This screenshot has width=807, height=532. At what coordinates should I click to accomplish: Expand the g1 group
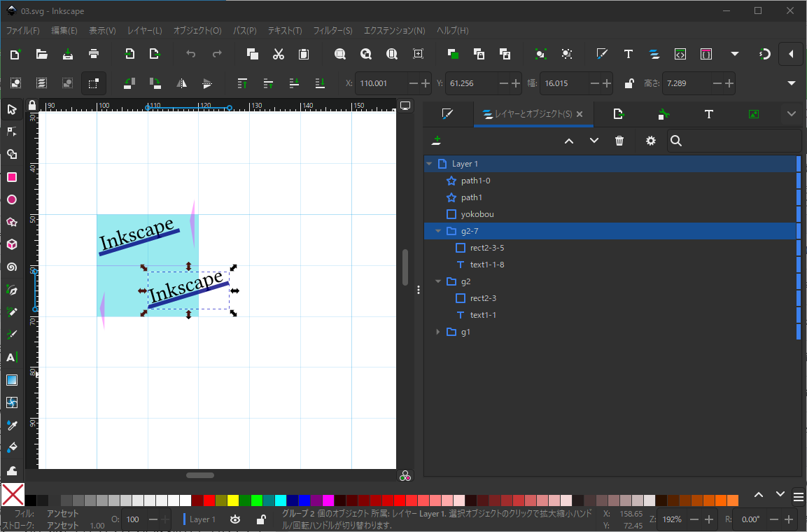438,332
